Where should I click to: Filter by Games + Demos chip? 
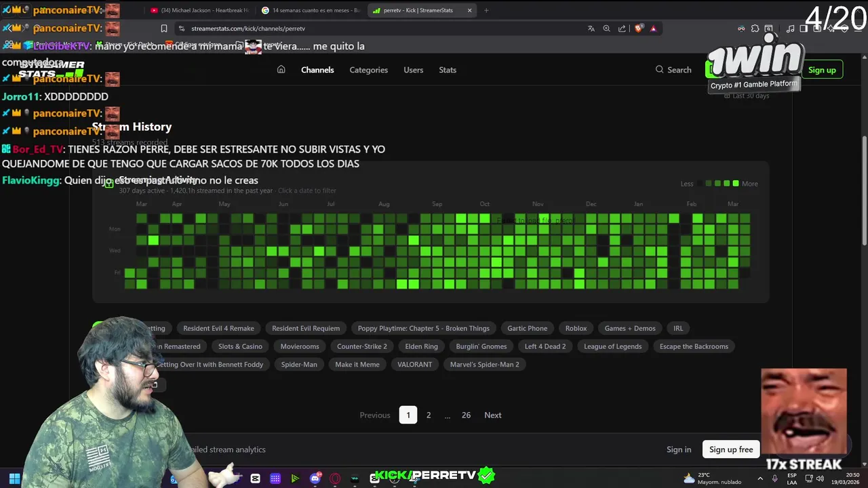[x=630, y=328]
